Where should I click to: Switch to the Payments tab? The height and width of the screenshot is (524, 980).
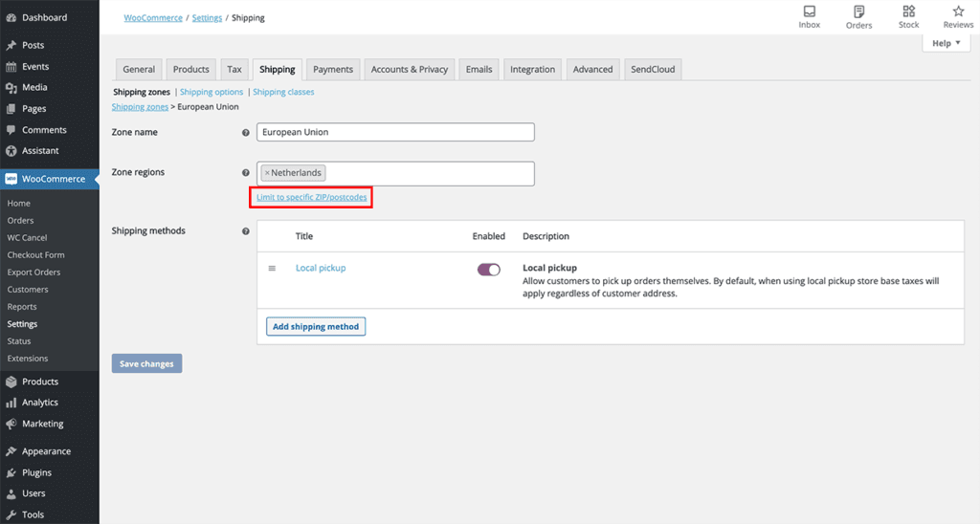[333, 70]
